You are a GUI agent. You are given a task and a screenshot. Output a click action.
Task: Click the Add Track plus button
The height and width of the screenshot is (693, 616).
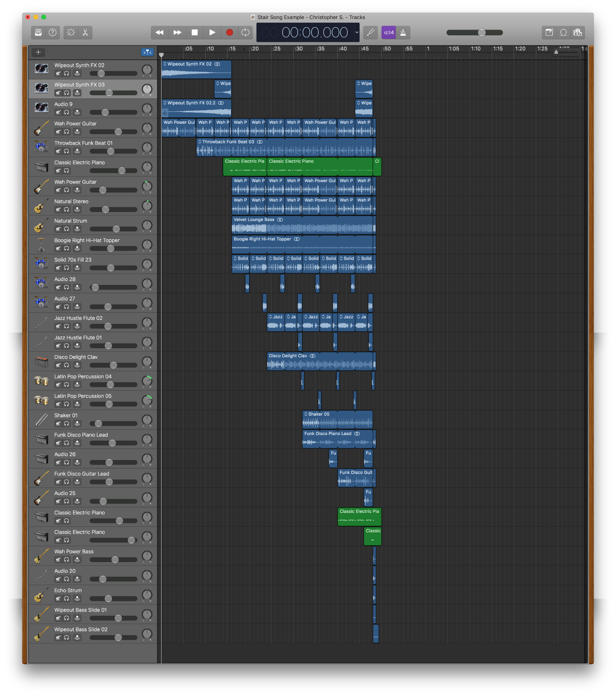[x=38, y=52]
